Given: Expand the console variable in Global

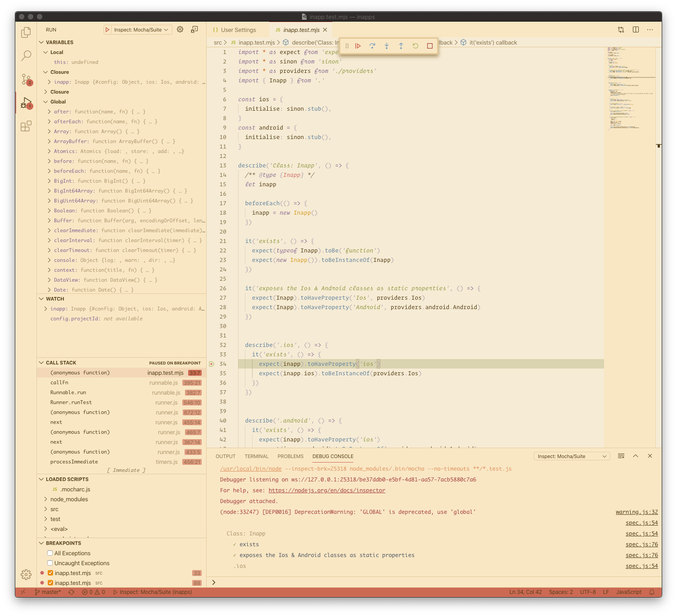Looking at the screenshot, I should click(49, 260).
